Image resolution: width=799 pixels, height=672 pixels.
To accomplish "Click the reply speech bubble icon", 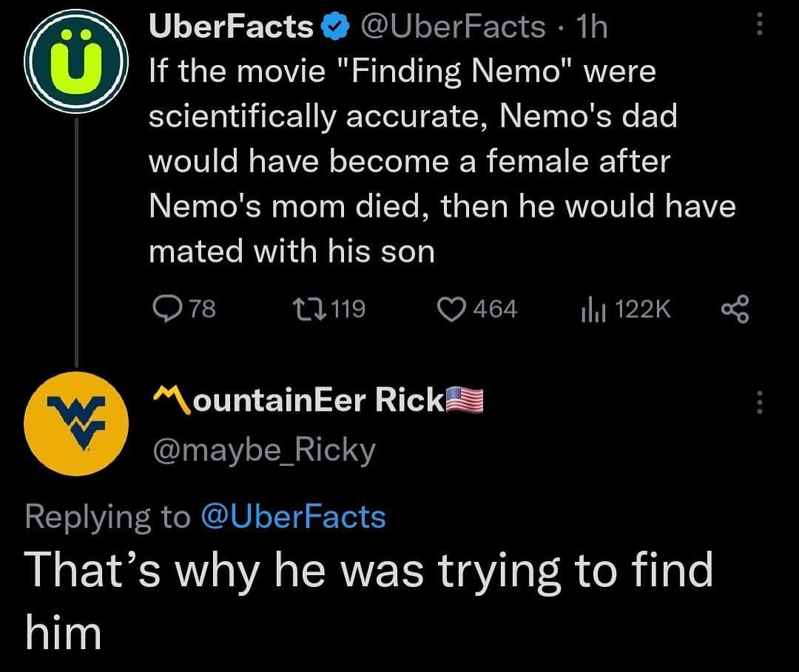I will coord(161,309).
